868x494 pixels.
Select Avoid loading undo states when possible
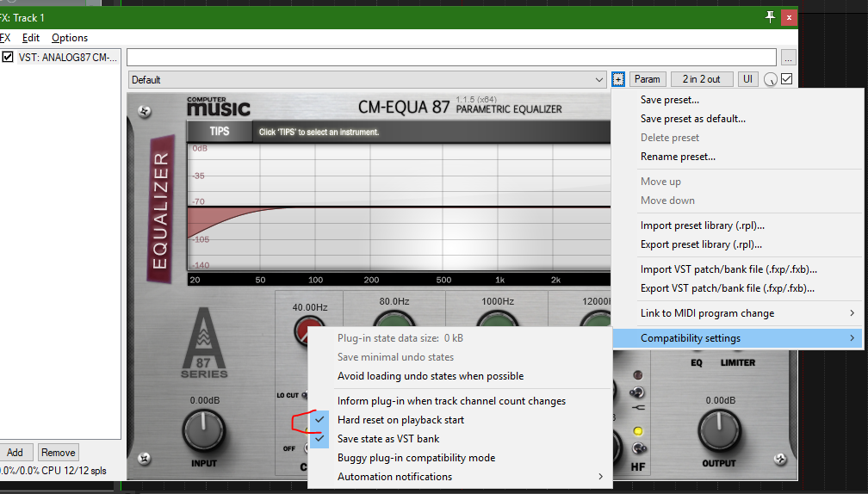460,375
